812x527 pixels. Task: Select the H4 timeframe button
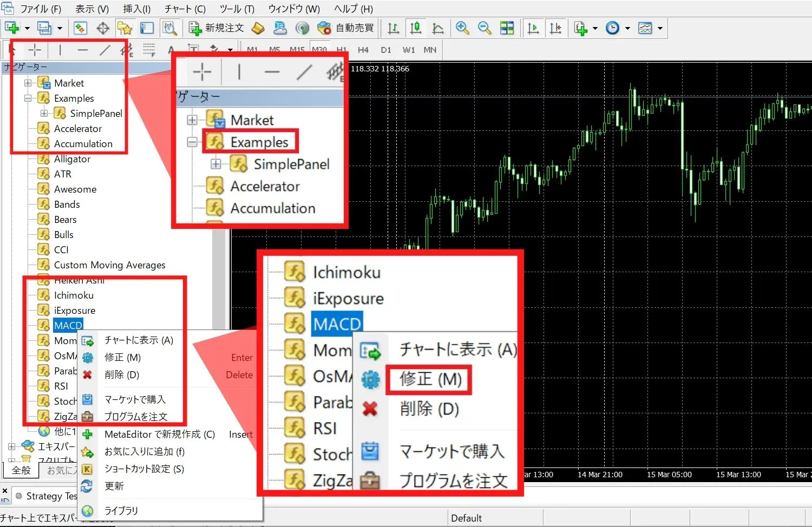[363, 49]
